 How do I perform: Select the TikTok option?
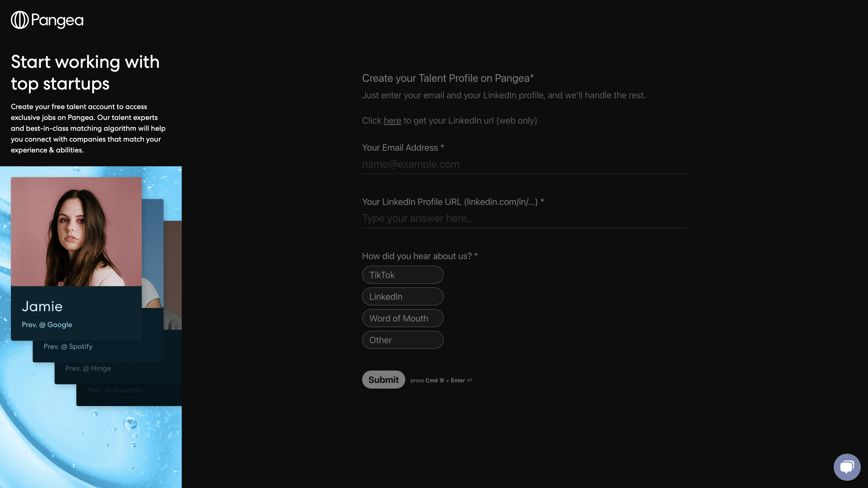click(x=402, y=275)
